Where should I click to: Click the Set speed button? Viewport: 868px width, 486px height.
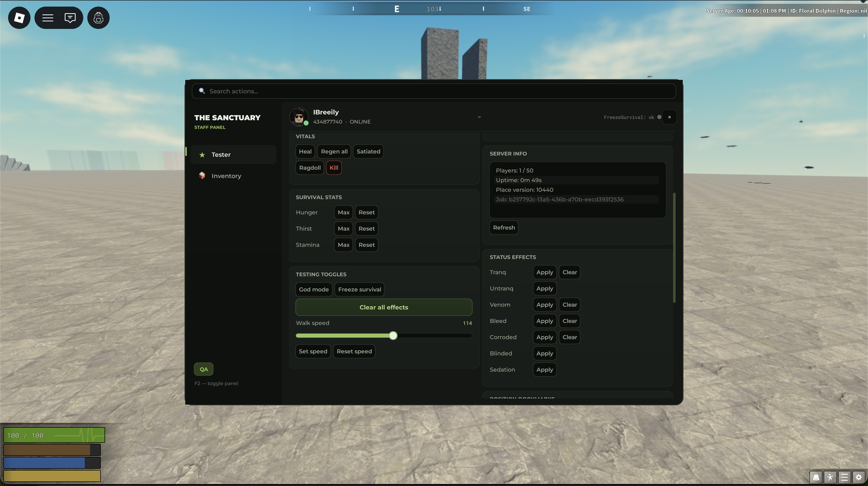313,351
